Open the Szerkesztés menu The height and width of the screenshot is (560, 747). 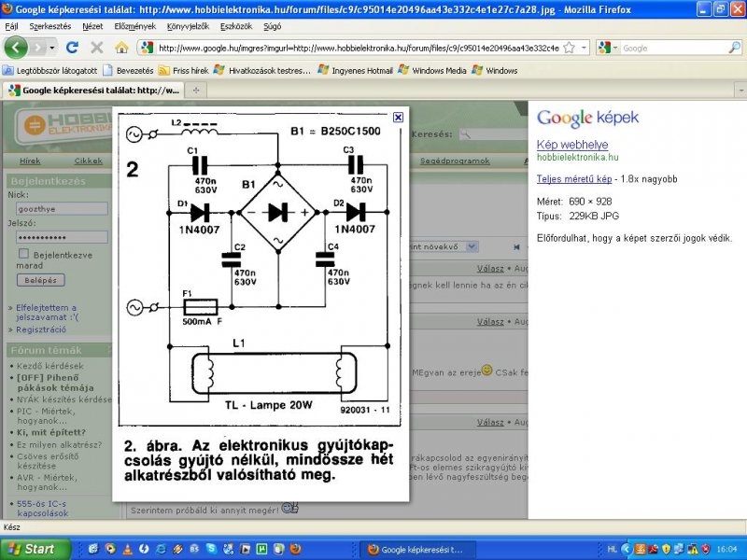tap(50, 26)
